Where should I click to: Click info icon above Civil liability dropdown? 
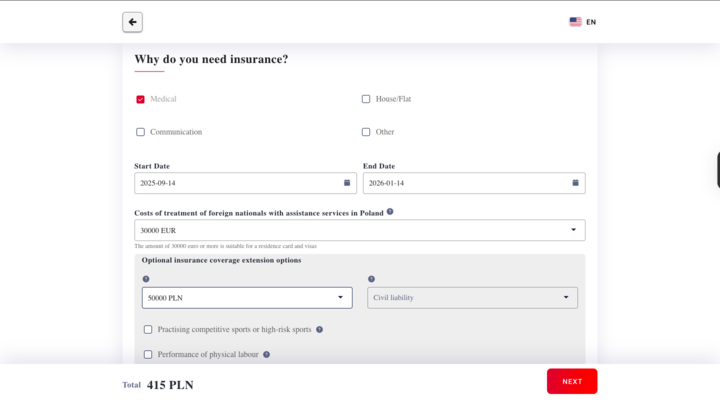371,279
